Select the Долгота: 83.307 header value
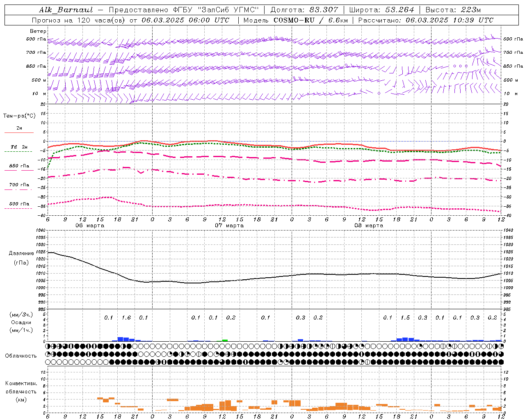The image size is (525, 420). coord(304,10)
